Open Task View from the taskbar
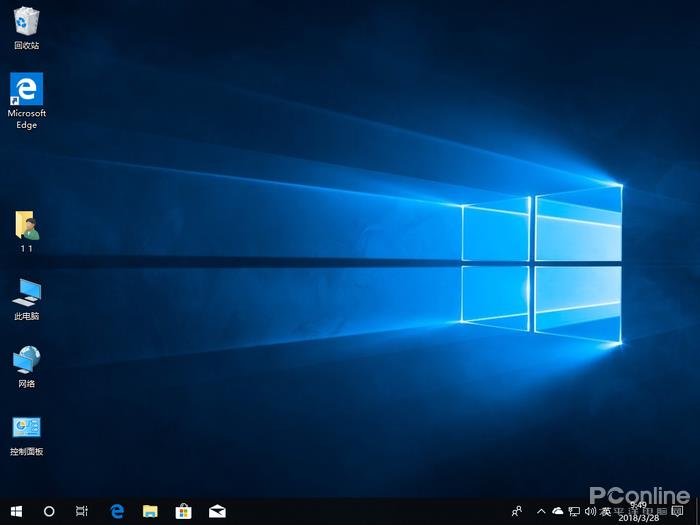Screen dimensions: 700x525 [82, 511]
